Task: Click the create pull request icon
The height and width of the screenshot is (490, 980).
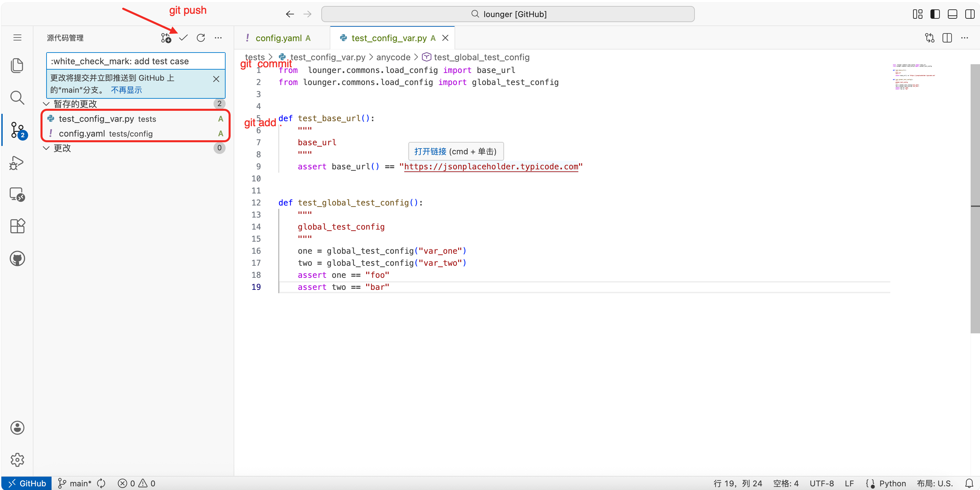Action: [x=166, y=38]
